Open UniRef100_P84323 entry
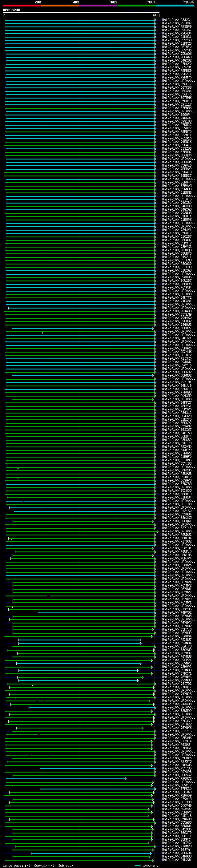The height and width of the screenshot is (868, 197). point(176,416)
